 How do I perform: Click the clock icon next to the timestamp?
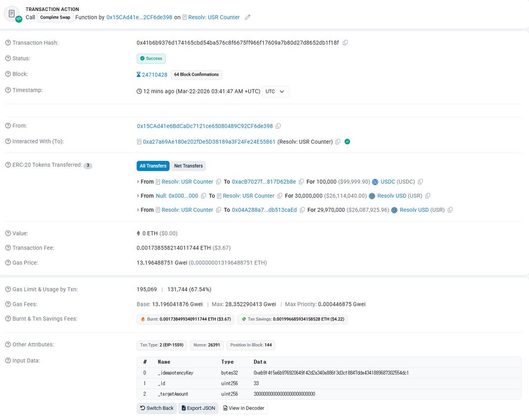(139, 91)
